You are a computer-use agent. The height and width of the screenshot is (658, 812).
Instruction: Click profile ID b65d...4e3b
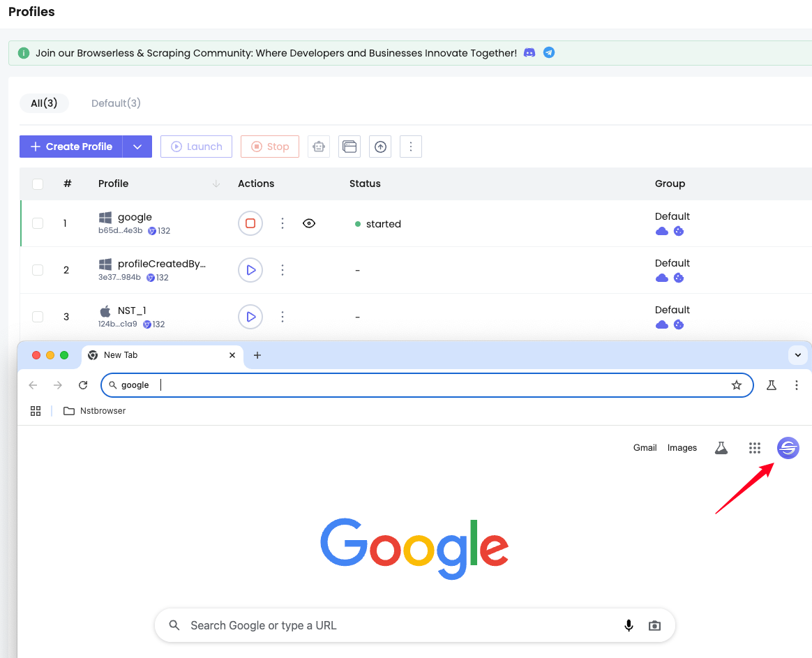(x=120, y=230)
